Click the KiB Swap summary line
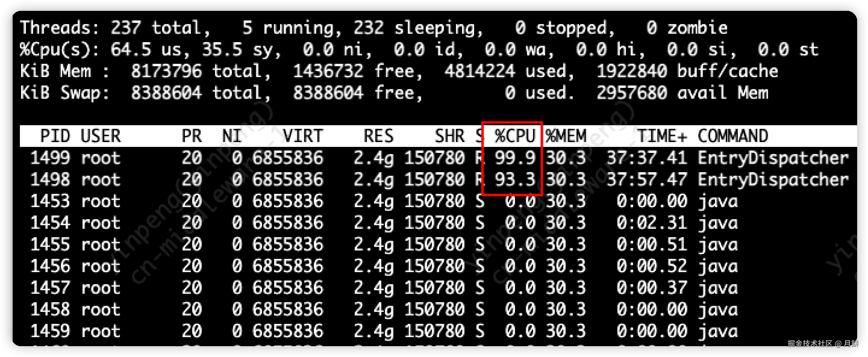The image size is (868, 357). (394, 93)
